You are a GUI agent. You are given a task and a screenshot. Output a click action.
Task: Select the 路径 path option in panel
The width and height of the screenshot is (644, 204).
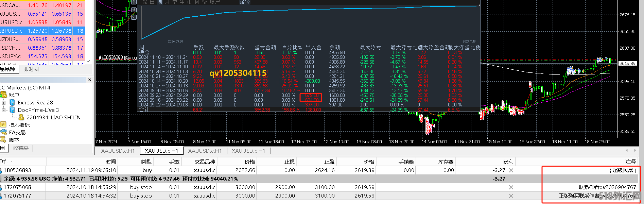245,2
